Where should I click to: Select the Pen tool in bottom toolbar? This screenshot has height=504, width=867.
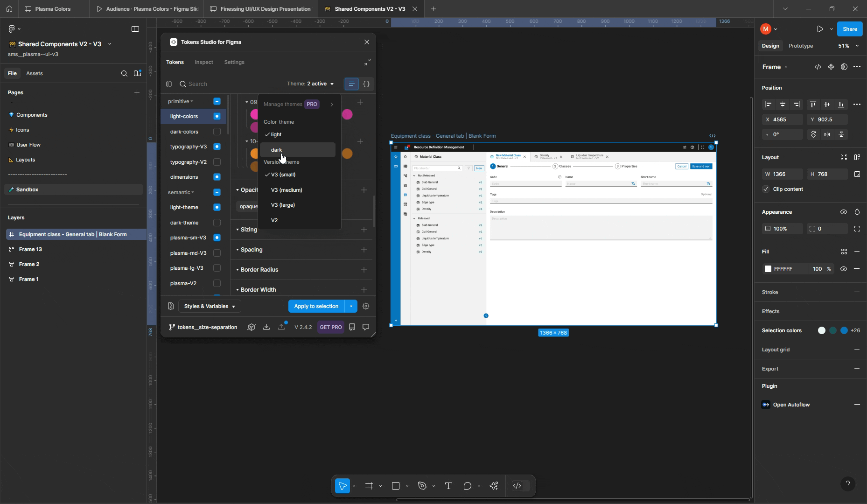tap(422, 486)
